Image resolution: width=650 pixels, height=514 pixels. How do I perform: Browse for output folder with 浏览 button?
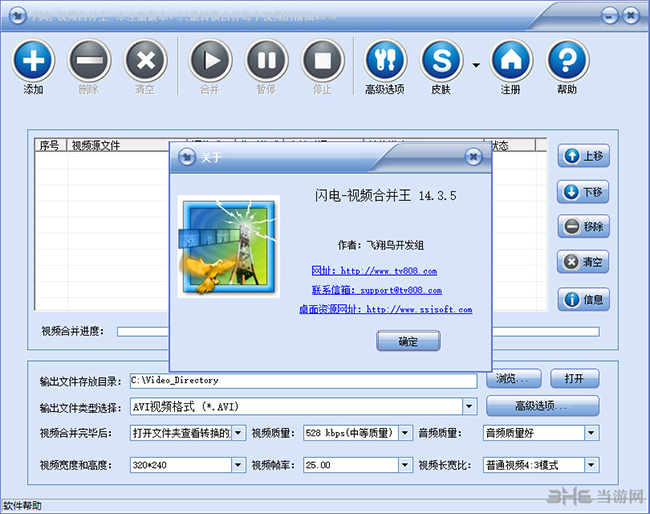513,378
